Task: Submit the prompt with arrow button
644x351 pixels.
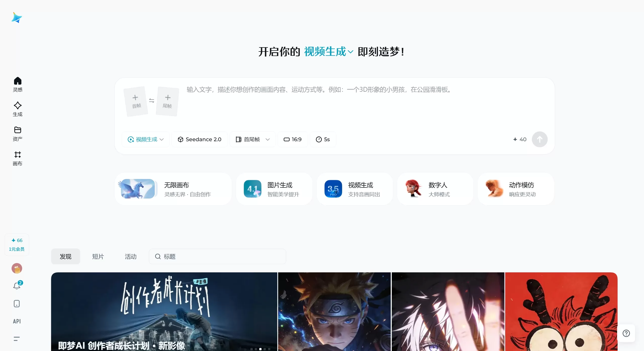Action: (x=540, y=139)
